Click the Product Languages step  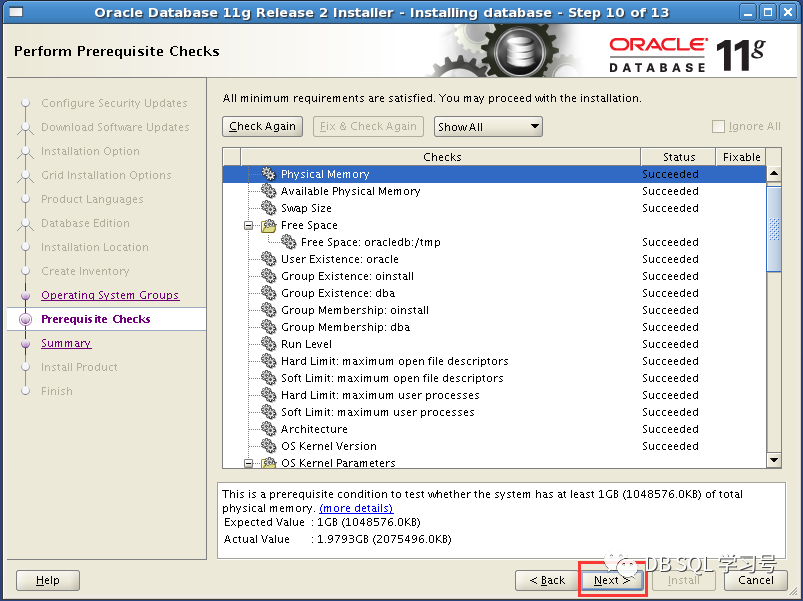pyautogui.click(x=92, y=199)
